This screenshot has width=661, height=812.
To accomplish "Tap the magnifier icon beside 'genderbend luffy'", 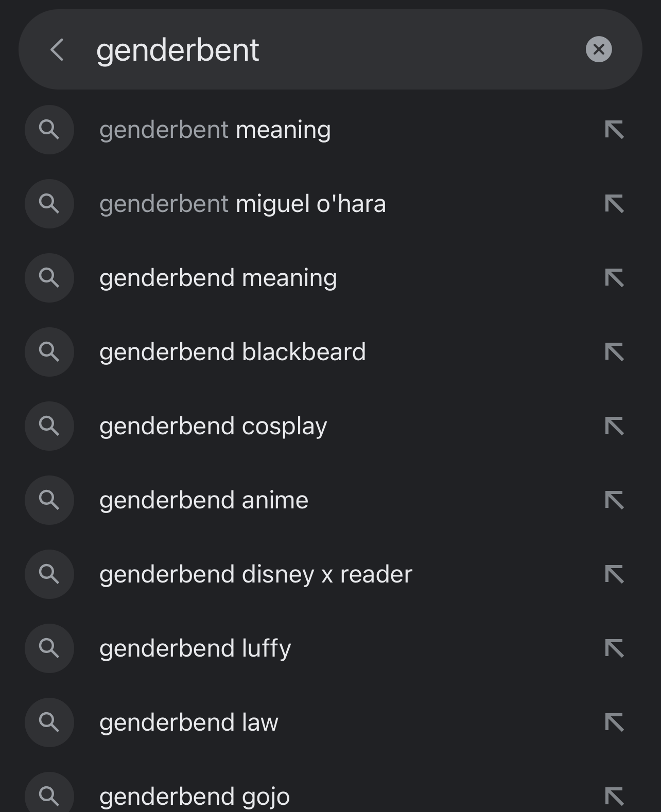I will tap(49, 648).
